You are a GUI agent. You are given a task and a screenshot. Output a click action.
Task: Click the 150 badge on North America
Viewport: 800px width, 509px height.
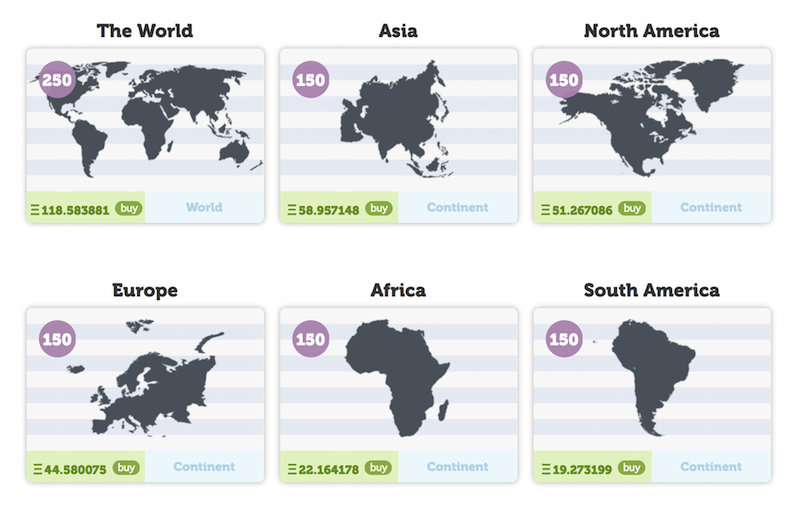coord(564,80)
